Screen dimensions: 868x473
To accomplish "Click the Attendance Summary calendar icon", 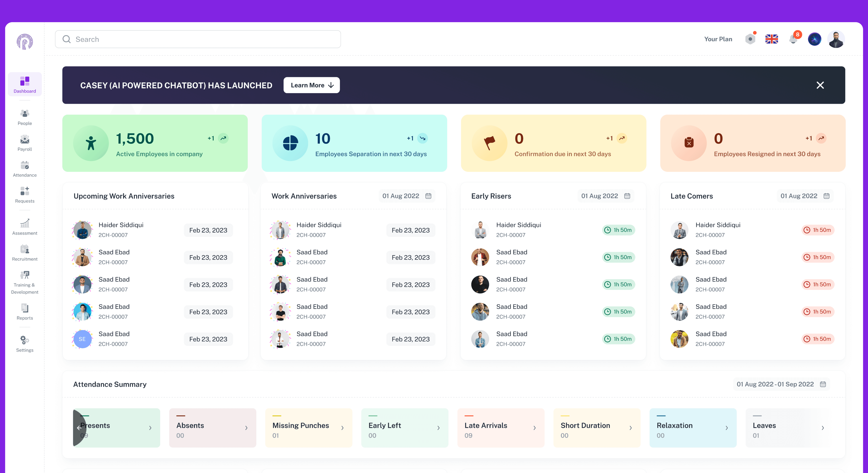I will point(823,384).
